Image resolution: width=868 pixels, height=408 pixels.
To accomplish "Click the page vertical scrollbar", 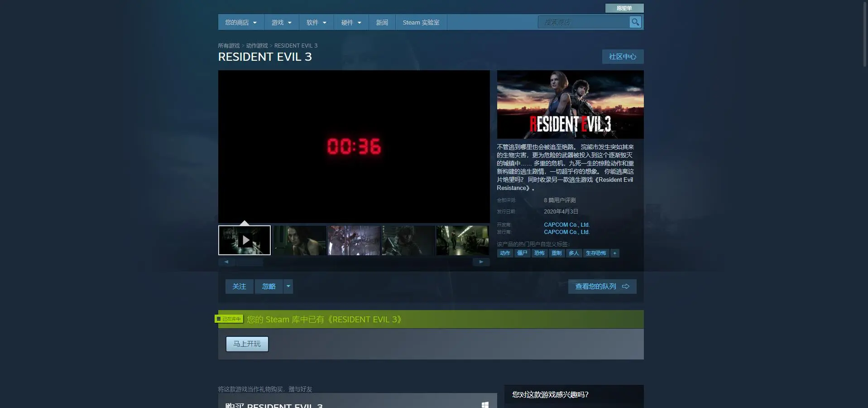I will tap(865, 34).
